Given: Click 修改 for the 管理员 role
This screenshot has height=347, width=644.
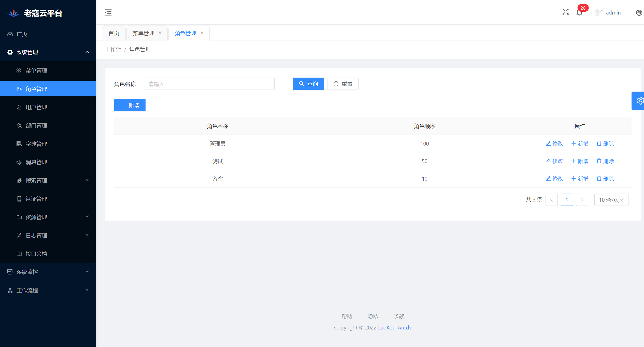Looking at the screenshot, I should pyautogui.click(x=554, y=143).
